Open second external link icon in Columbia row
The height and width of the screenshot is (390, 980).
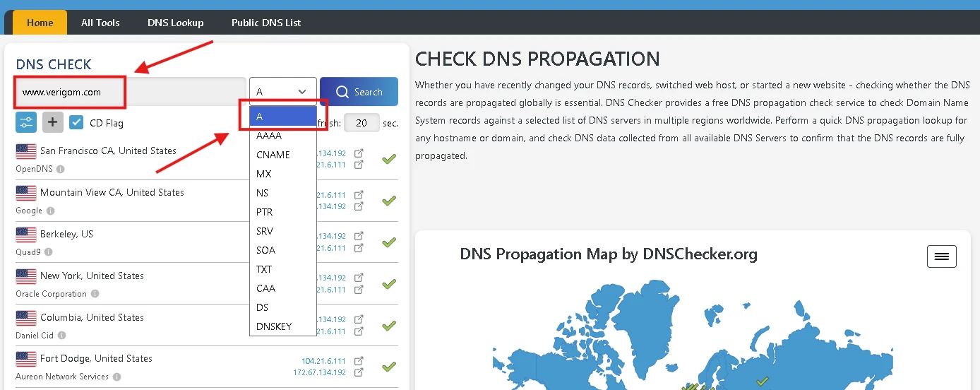point(359,331)
